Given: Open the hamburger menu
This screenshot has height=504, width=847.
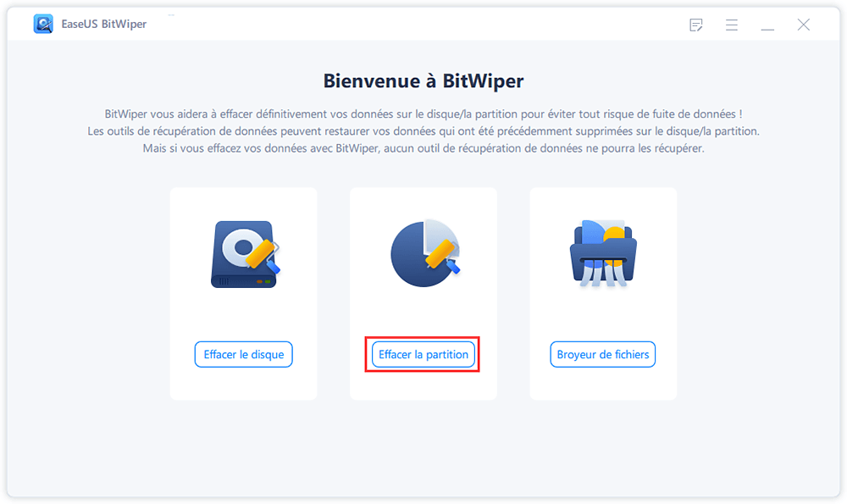Looking at the screenshot, I should coord(731,25).
